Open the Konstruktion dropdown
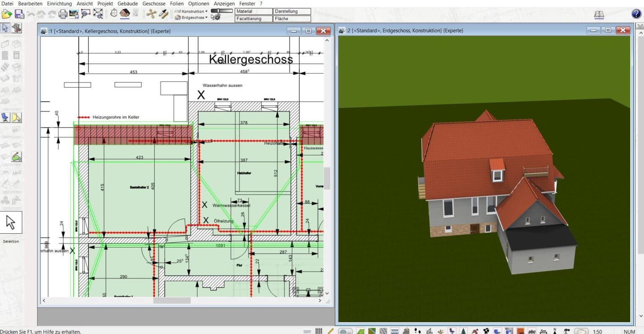Screen dimensions: 644x334 tap(191, 11)
